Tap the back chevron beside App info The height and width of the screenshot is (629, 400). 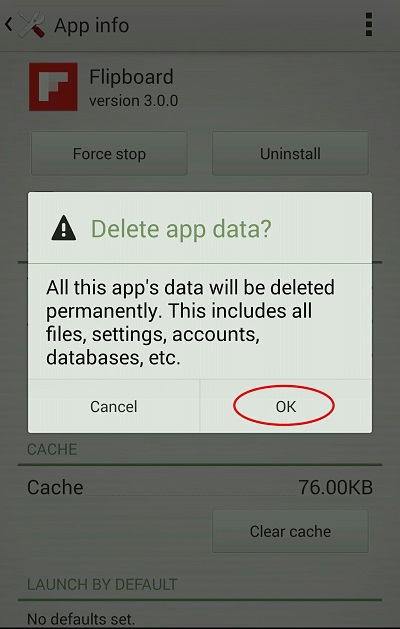(8, 25)
